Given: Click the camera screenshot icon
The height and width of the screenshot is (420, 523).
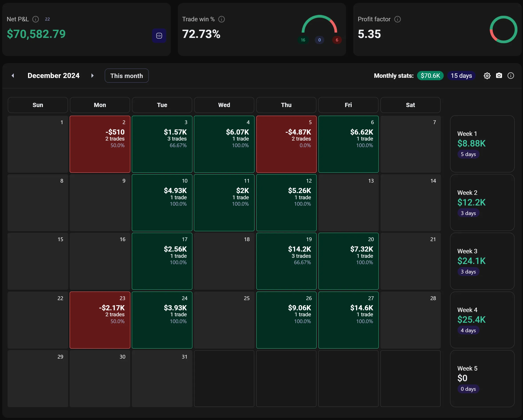Looking at the screenshot, I should [x=499, y=76].
